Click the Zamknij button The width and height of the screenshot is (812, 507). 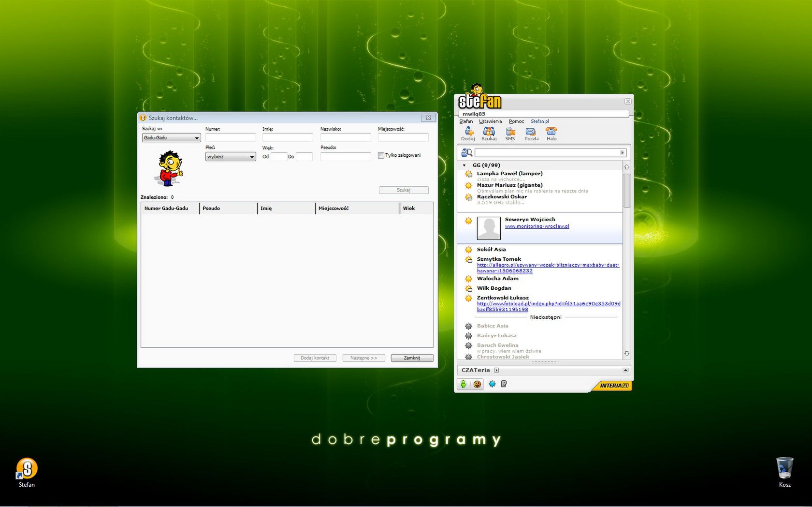click(x=412, y=358)
